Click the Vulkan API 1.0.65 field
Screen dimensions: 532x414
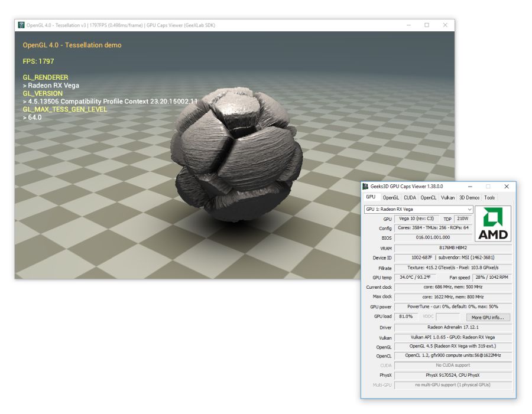pos(453,337)
